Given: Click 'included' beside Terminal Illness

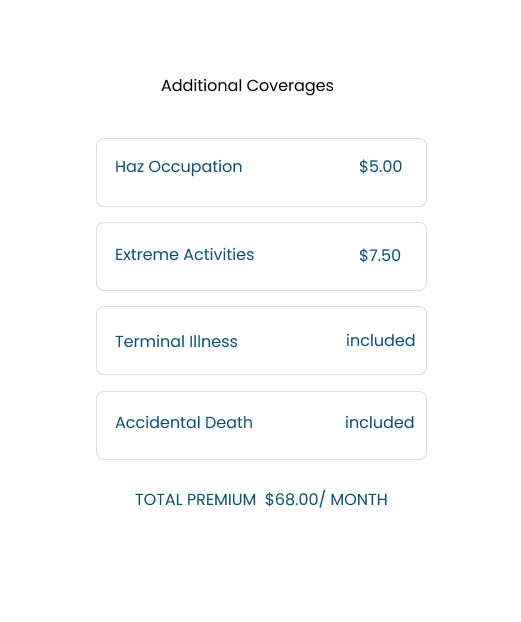Looking at the screenshot, I should click(x=381, y=340).
